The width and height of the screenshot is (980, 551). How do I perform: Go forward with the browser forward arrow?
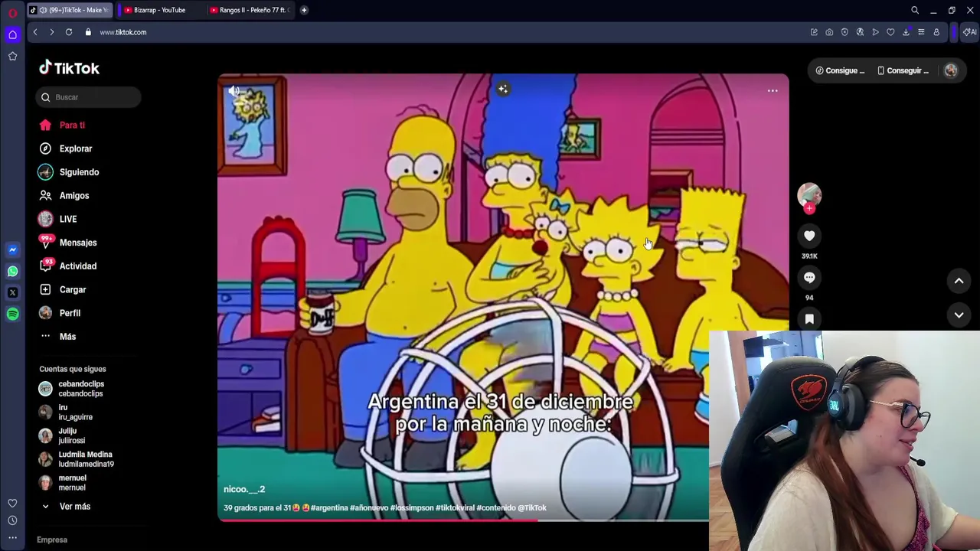tap(51, 32)
